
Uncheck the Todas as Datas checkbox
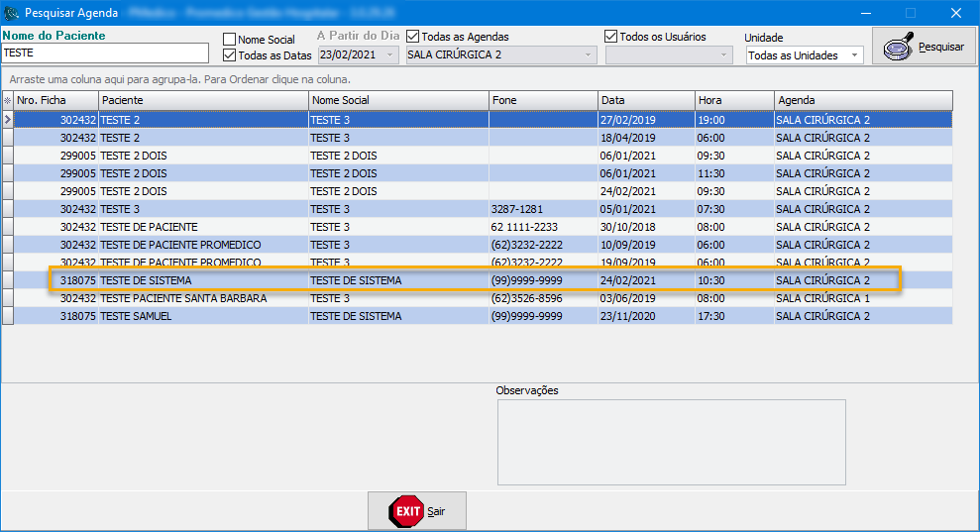[230, 55]
